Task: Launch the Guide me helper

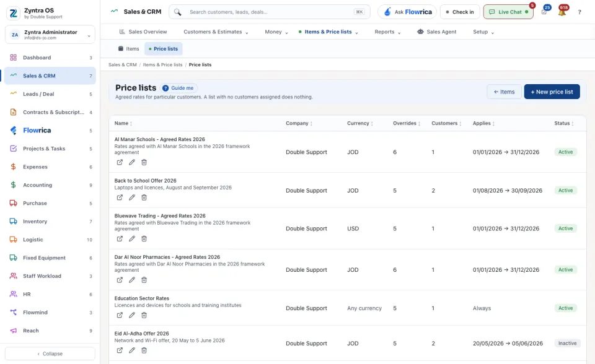Action: pyautogui.click(x=178, y=88)
